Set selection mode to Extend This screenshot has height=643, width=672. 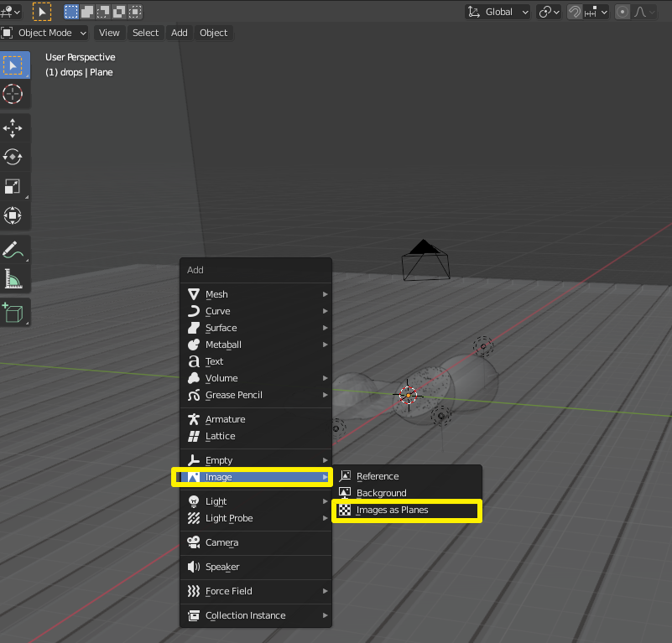click(87, 12)
